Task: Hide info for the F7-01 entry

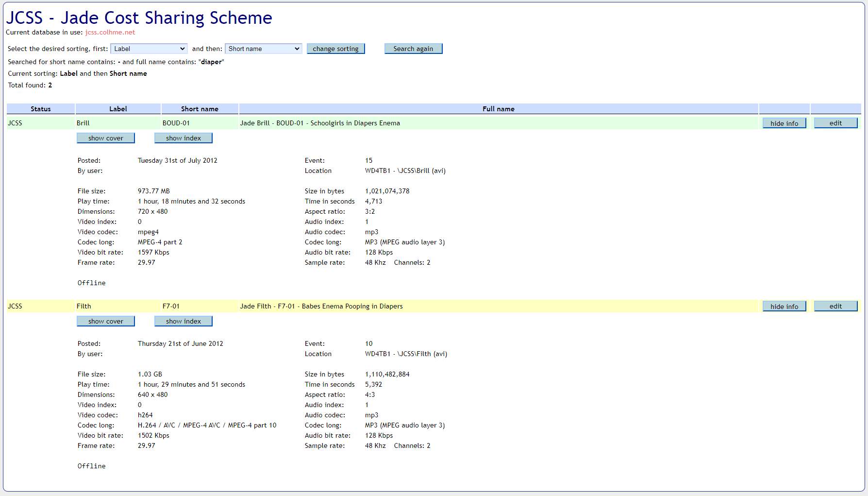Action: [x=784, y=307]
